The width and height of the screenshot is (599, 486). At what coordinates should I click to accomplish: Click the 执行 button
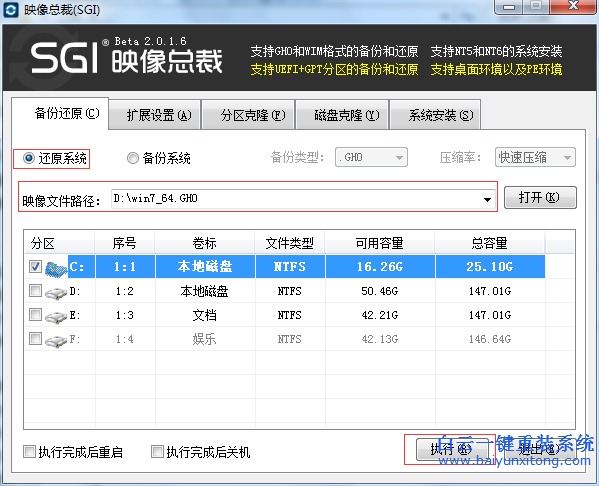click(452, 449)
